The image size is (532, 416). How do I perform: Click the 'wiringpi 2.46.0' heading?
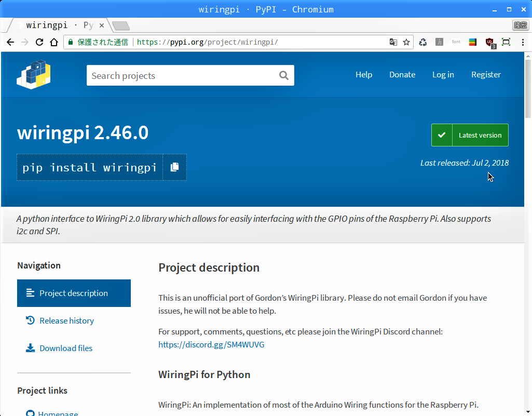(x=83, y=132)
